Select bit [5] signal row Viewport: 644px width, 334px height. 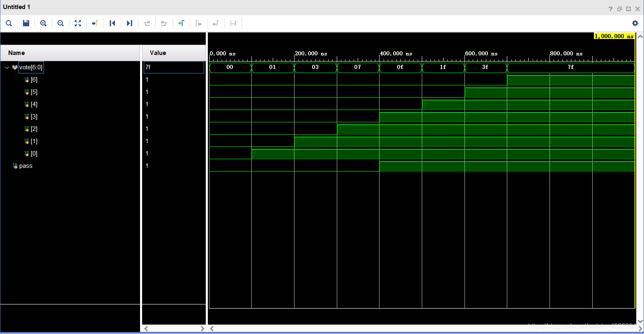coord(34,92)
